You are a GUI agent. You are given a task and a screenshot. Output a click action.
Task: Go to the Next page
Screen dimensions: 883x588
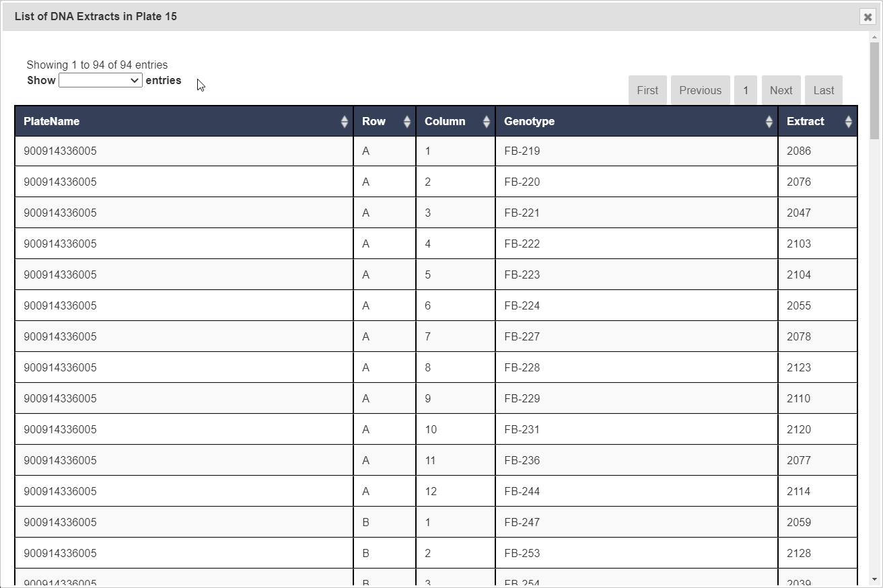point(781,90)
